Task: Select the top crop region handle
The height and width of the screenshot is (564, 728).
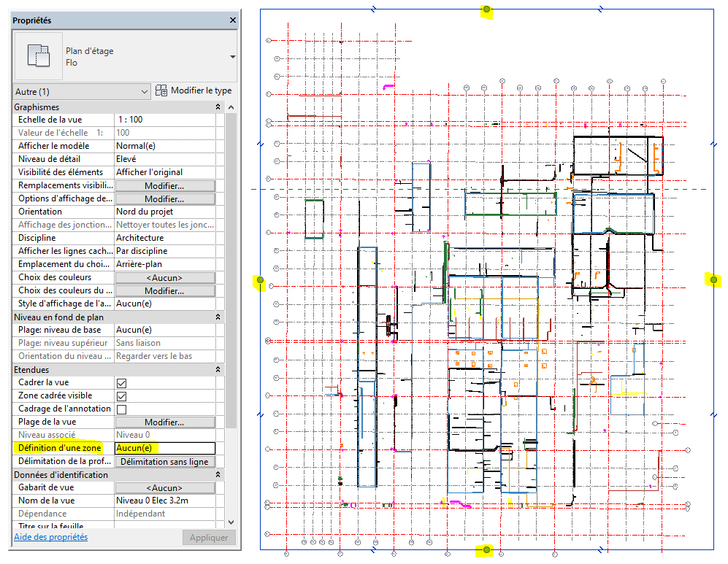Action: pyautogui.click(x=486, y=10)
